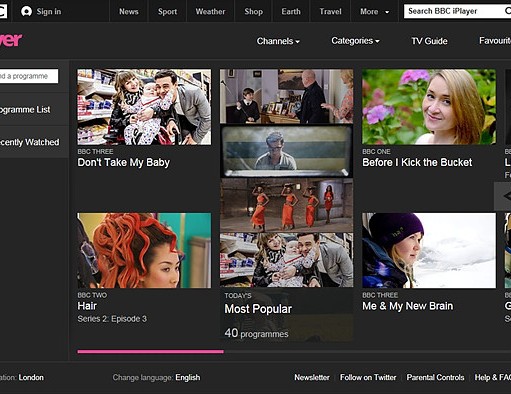Expand the Categories dropdown menu
This screenshot has height=394, width=511.
coord(355,41)
